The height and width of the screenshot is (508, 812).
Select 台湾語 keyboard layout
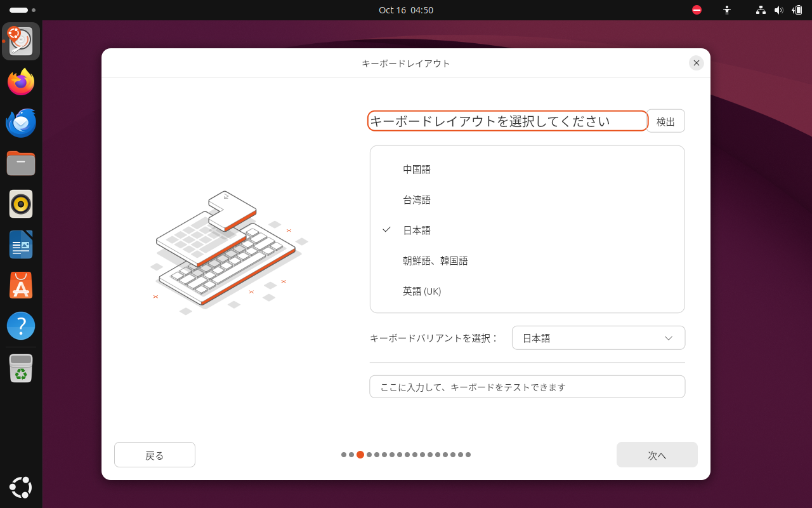[527, 200]
